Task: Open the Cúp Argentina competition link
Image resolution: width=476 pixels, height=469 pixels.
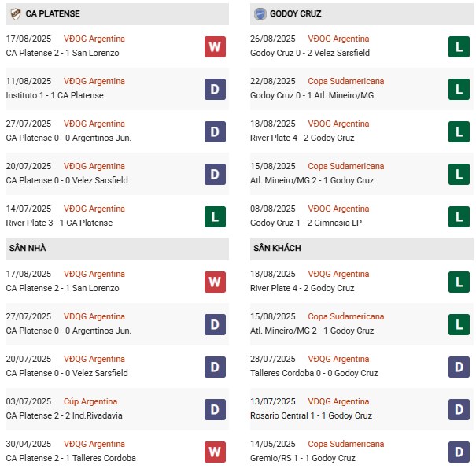Action: tap(90, 401)
